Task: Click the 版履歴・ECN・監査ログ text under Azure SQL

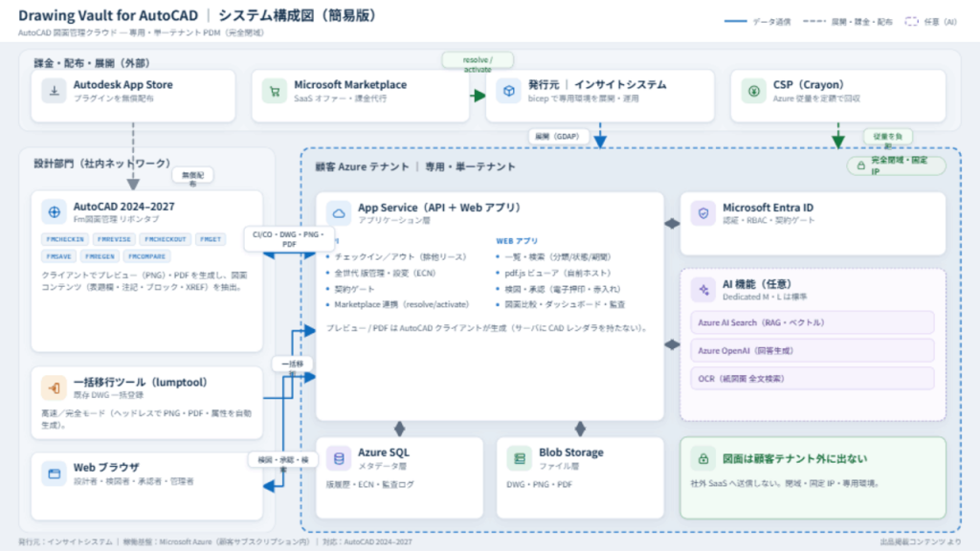Action: [x=369, y=484]
